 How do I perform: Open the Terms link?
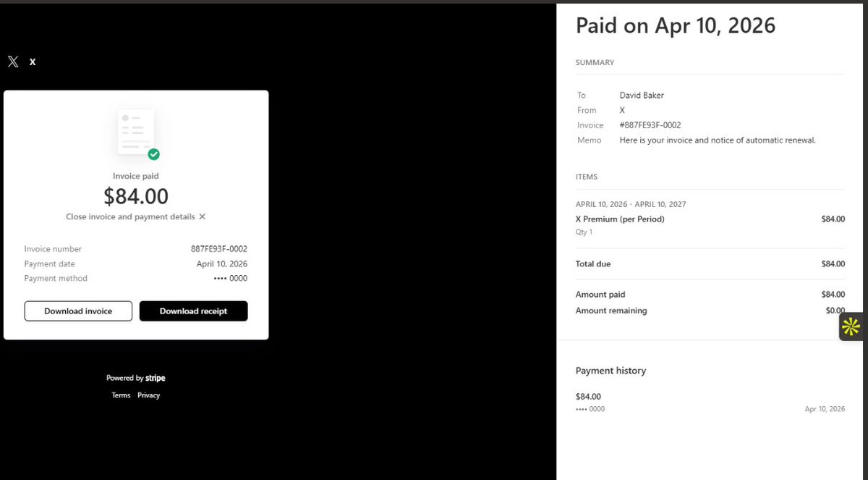pyautogui.click(x=121, y=395)
